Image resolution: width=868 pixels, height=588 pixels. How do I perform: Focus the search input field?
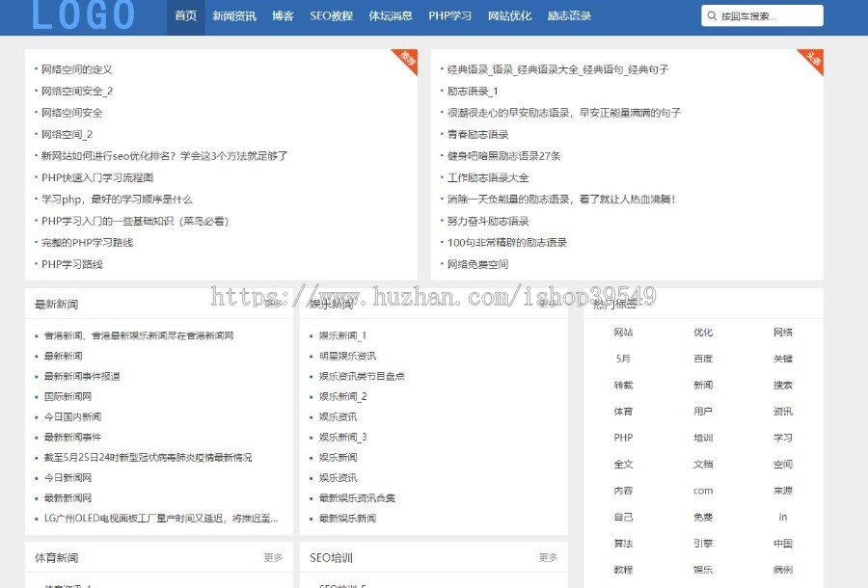(762, 16)
